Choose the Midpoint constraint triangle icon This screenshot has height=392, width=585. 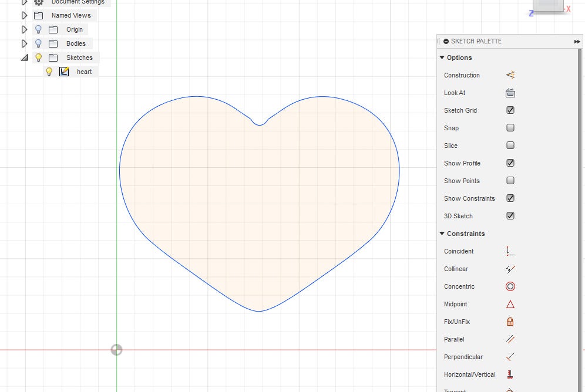[510, 304]
